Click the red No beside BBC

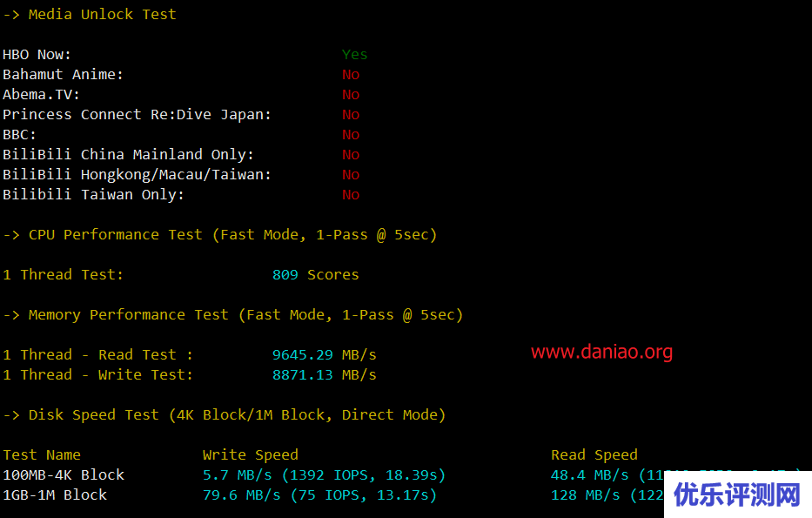pyautogui.click(x=351, y=134)
